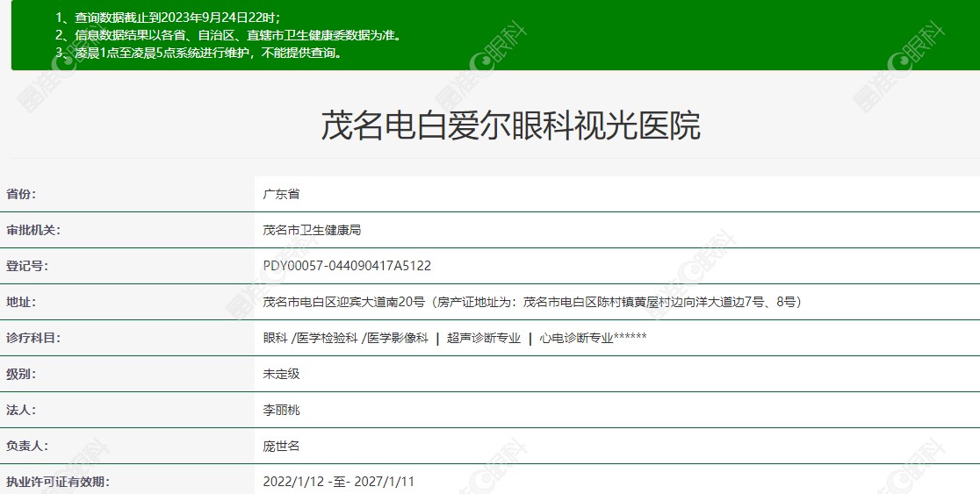Image resolution: width=980 pixels, height=494 pixels.
Task: Click the 负责人 label
Action: tap(27, 446)
